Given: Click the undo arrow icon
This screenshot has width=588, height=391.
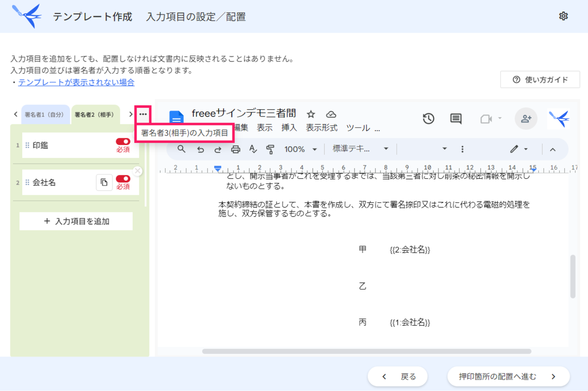Looking at the screenshot, I should [200, 149].
